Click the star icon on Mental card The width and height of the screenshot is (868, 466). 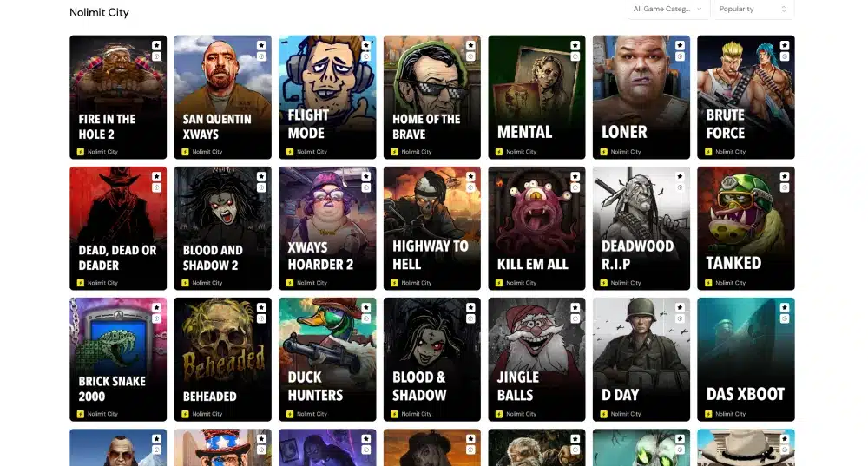click(575, 45)
